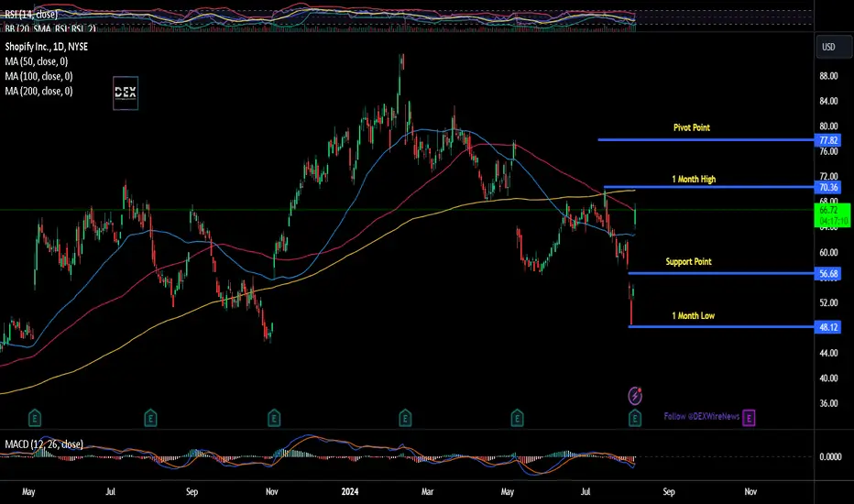The width and height of the screenshot is (854, 504).
Task: Click the Pivot Point annotation text
Action: point(692,127)
